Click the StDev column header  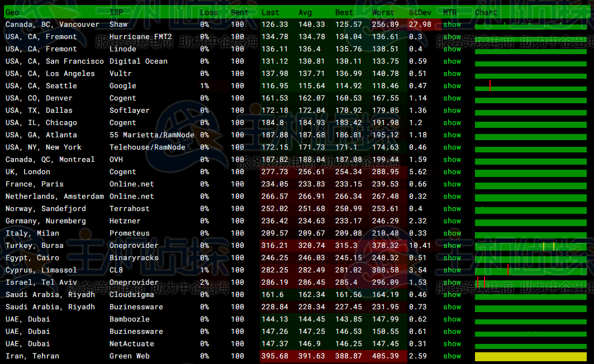pos(420,12)
